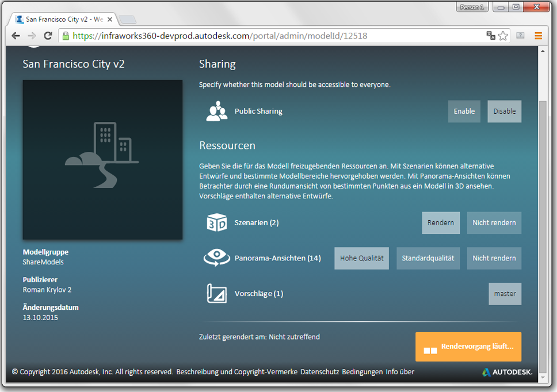The height and width of the screenshot is (392, 557).
Task: Click the extension icon beside the bookmark star
Action: click(x=520, y=36)
